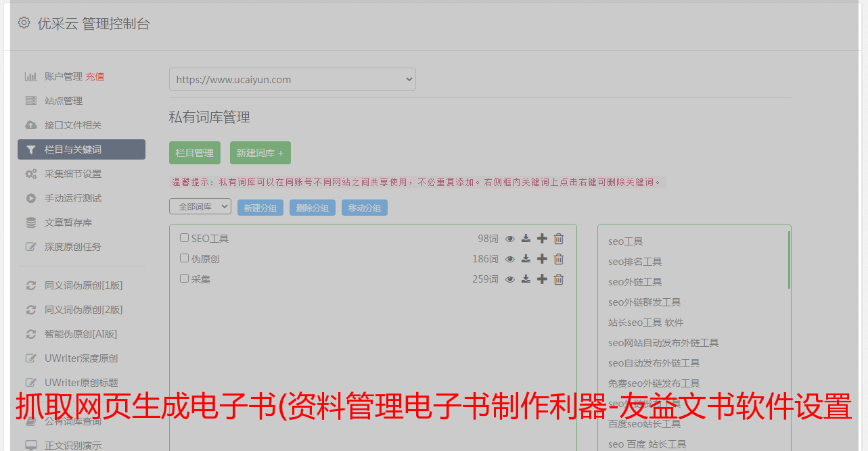Click the plus icon for 伪原创 library
868x451 pixels.
[542, 259]
